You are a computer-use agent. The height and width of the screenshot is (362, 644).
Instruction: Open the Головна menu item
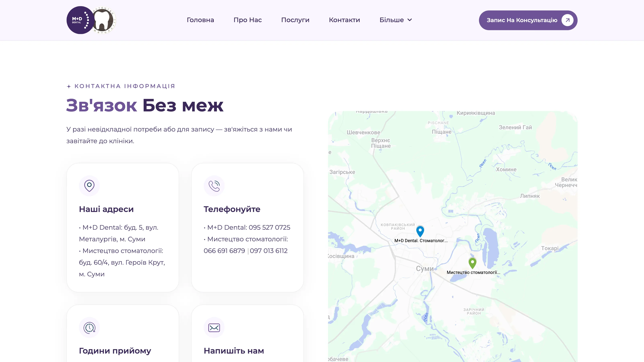click(x=200, y=20)
